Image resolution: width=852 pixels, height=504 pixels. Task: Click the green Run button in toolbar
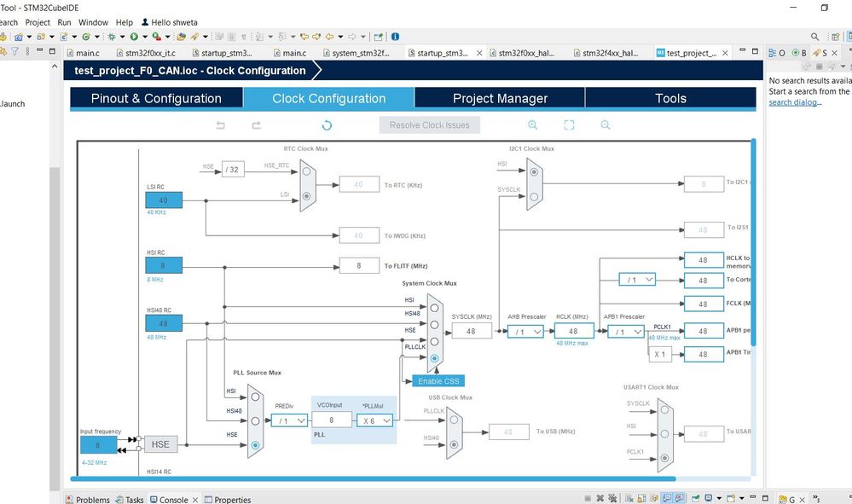[x=134, y=37]
